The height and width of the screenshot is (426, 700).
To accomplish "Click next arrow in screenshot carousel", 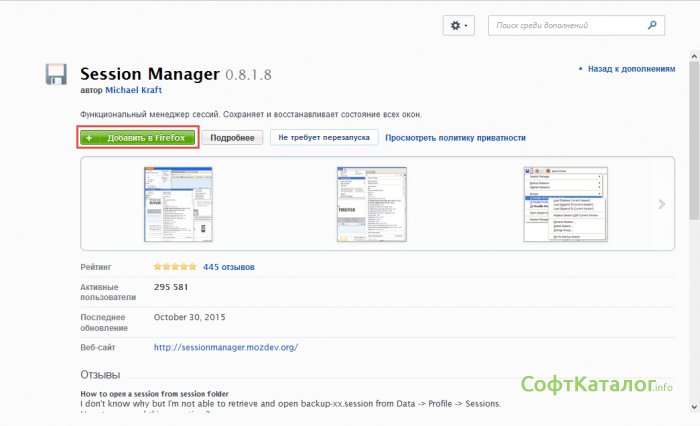I will click(x=661, y=204).
